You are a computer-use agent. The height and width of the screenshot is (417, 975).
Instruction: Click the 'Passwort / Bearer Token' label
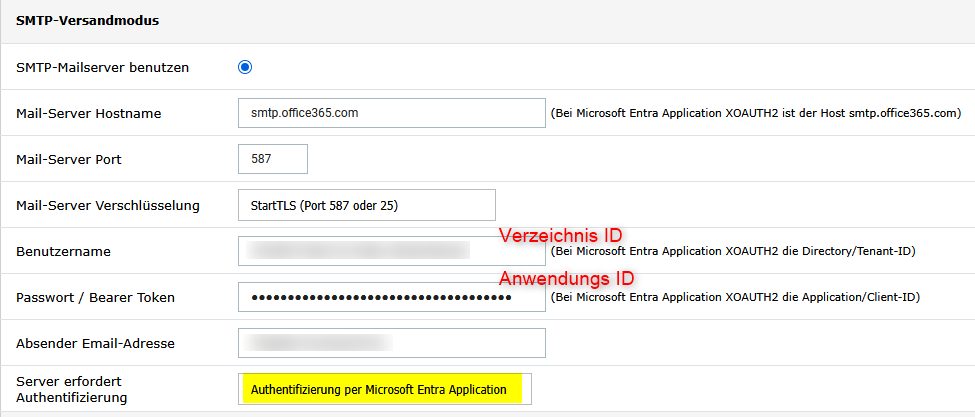point(96,298)
